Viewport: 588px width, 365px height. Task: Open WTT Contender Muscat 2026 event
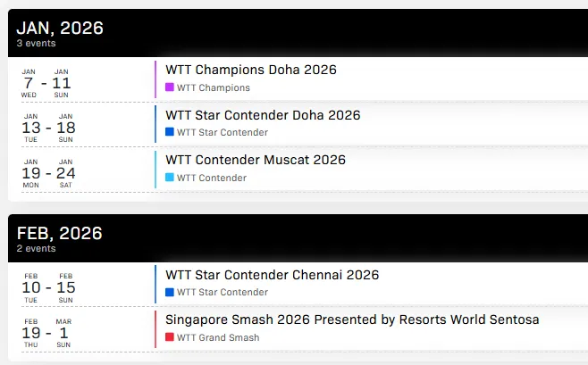[256, 160]
